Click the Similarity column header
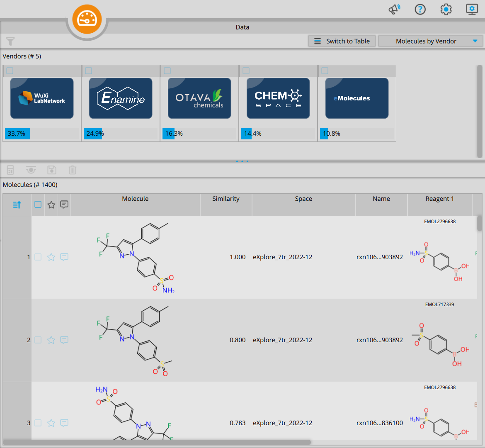 (226, 199)
